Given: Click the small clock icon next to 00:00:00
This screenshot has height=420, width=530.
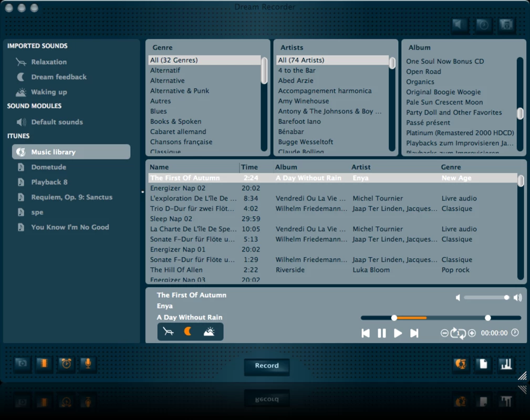Looking at the screenshot, I should point(515,332).
